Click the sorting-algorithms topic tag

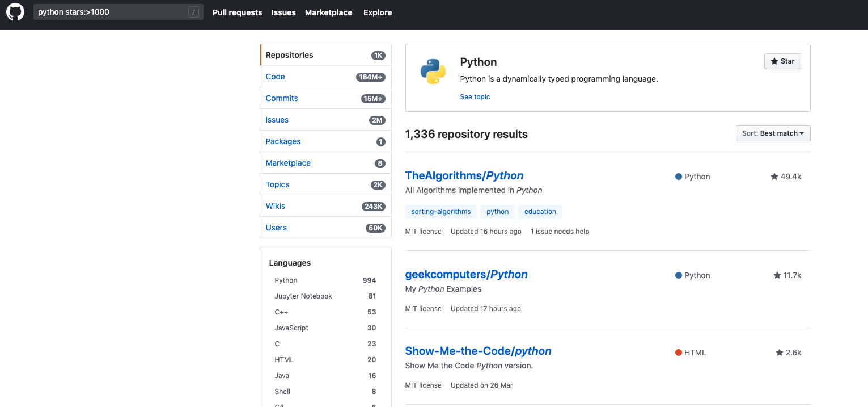pos(441,211)
